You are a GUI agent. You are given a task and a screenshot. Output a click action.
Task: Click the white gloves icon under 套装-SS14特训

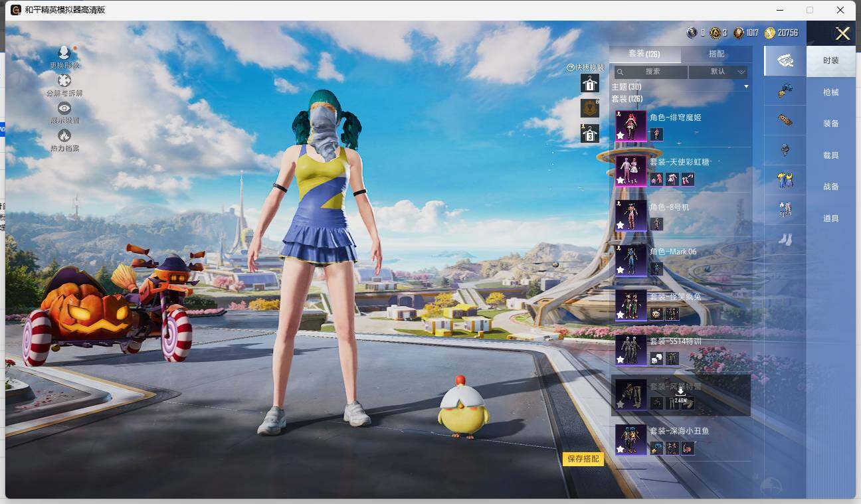(x=656, y=359)
